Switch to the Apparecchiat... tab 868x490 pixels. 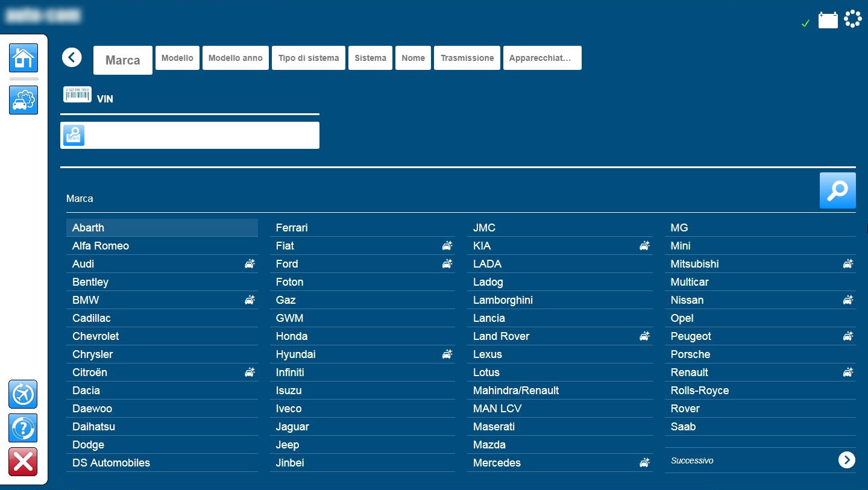542,58
